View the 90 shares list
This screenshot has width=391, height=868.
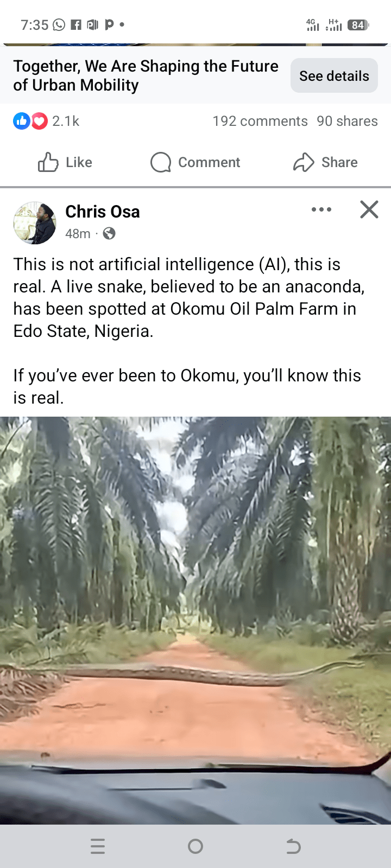pos(347,121)
